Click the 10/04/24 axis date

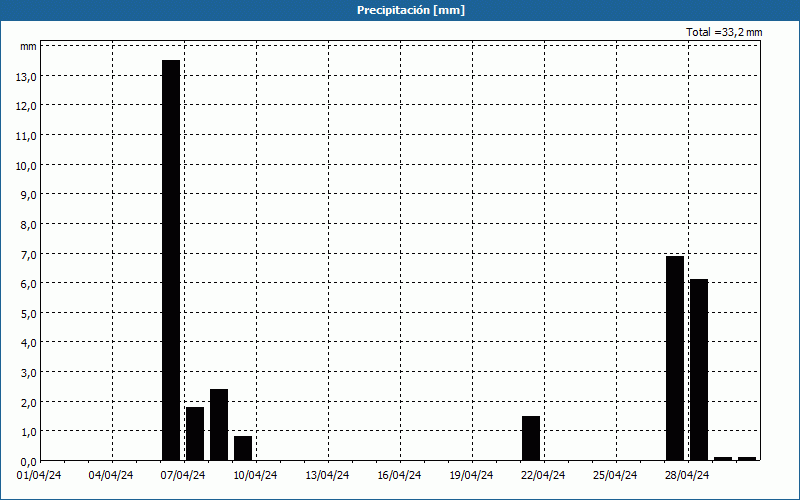[255, 475]
